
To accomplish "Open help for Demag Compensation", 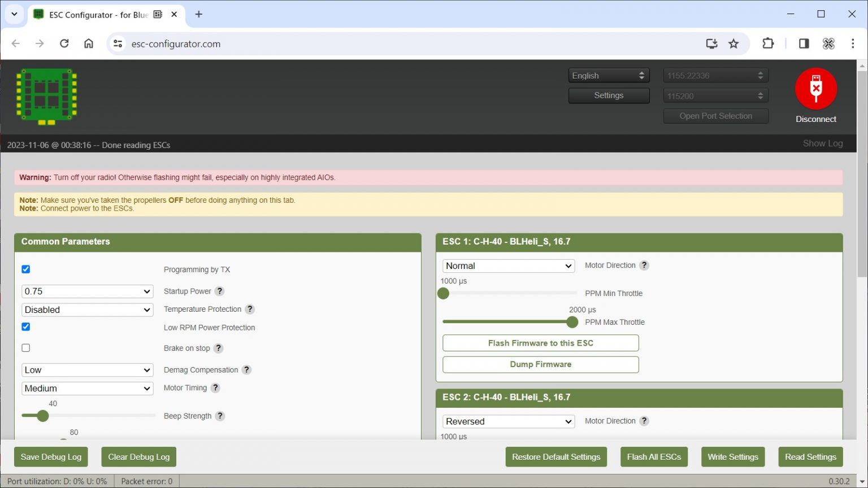I will click(x=246, y=369).
